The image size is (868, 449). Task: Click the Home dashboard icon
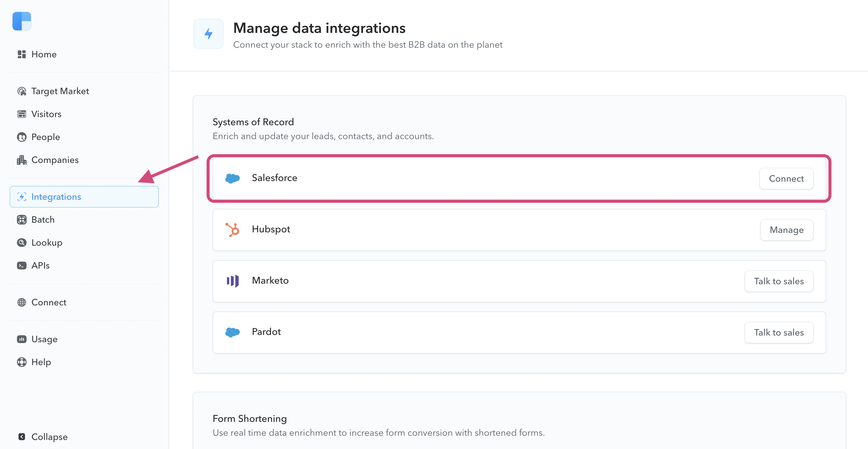[x=21, y=54]
